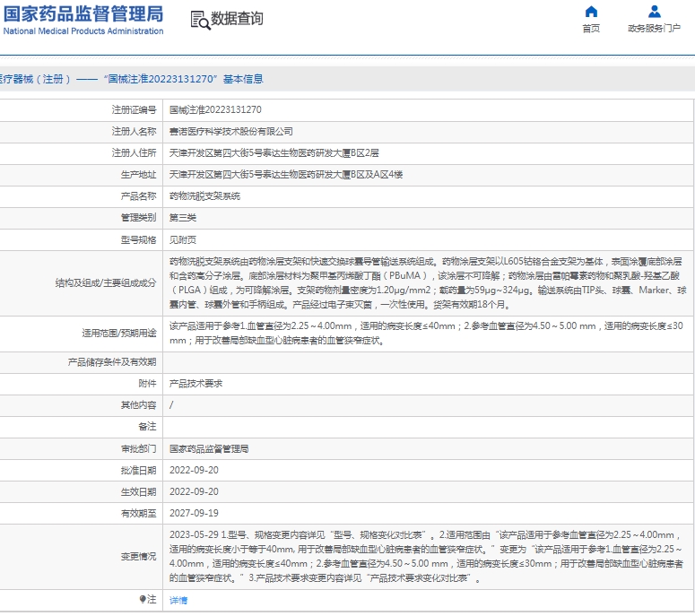Click the 生产地址 address value
Viewport: 695px width, 616px height.
pyautogui.click(x=286, y=175)
